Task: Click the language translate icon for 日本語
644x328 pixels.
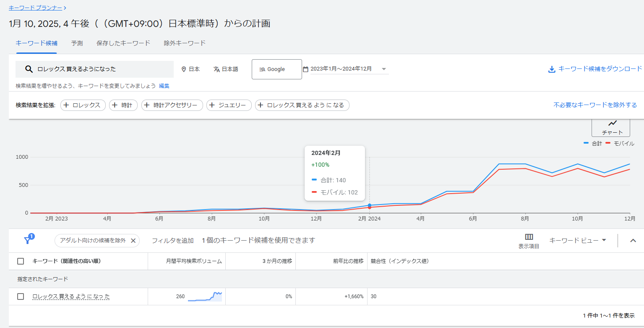Action: (x=216, y=69)
